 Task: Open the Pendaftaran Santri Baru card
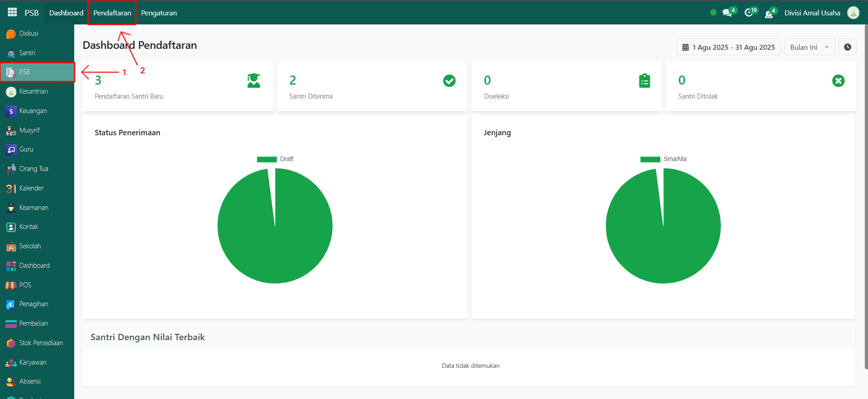click(x=177, y=86)
